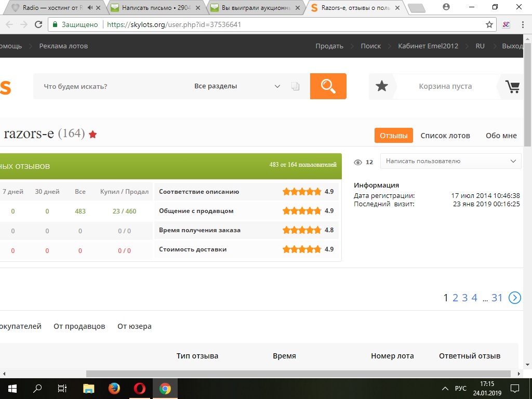Go back with the browser back arrow
Viewport: 532px width, 399px height.
click(9, 24)
